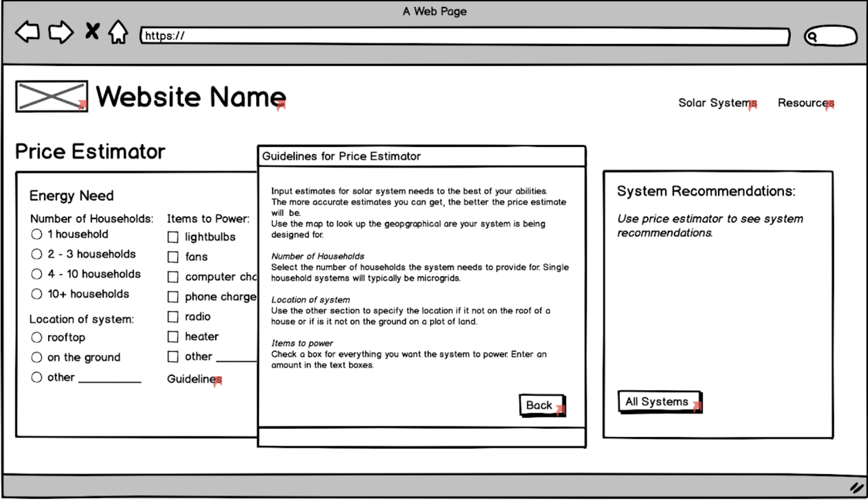Click the Price Estimator heading
The height and width of the screenshot is (501, 868).
(x=90, y=152)
